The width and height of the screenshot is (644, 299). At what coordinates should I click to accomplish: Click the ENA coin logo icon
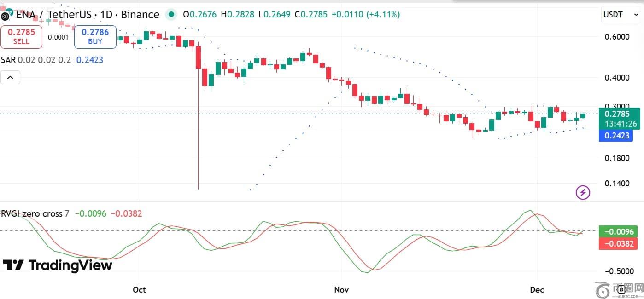(5, 15)
